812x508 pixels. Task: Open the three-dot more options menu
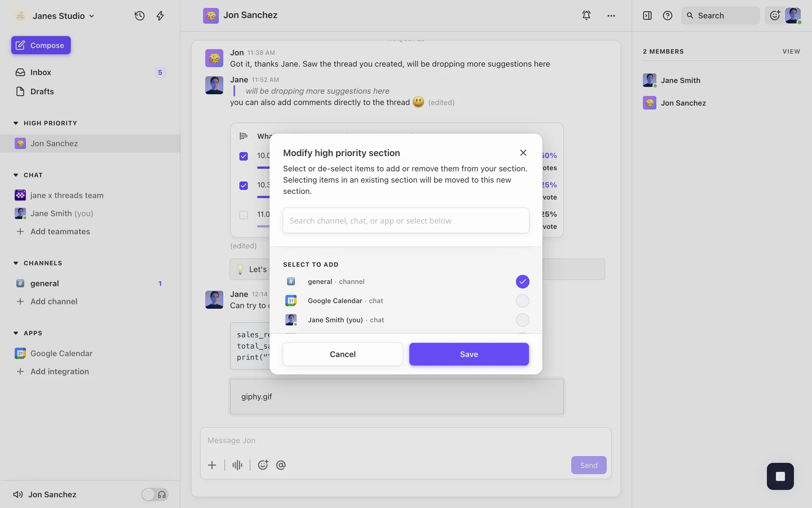611,16
